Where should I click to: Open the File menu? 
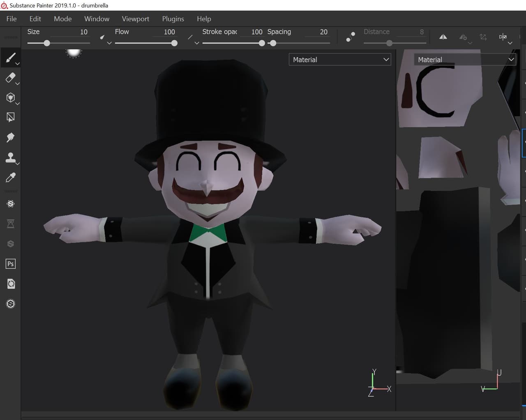click(x=12, y=19)
